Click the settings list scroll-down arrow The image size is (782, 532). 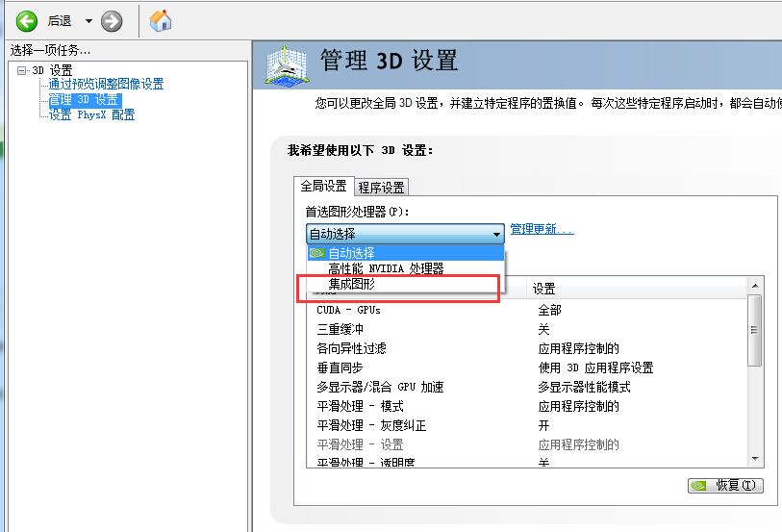coord(755,459)
